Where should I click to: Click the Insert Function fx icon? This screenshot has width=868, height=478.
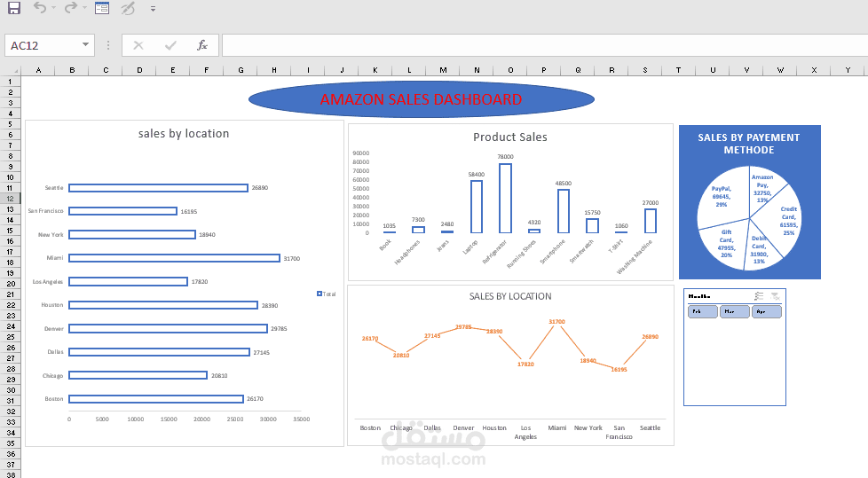202,45
